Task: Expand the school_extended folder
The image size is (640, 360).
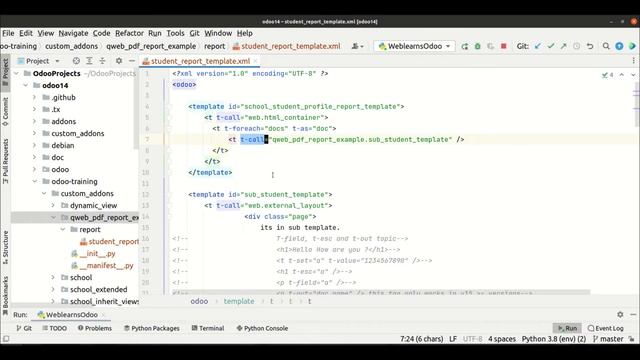Action: (x=53, y=289)
